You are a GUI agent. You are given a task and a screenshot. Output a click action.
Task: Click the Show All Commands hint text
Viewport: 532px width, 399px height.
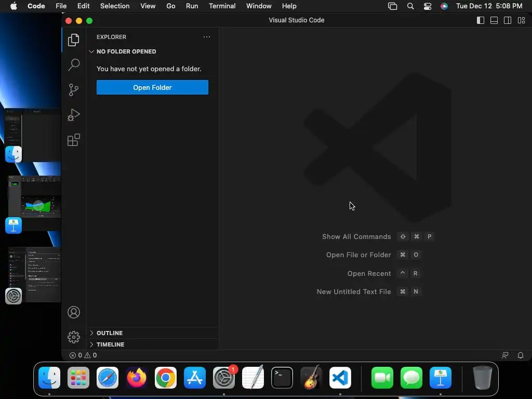point(356,236)
